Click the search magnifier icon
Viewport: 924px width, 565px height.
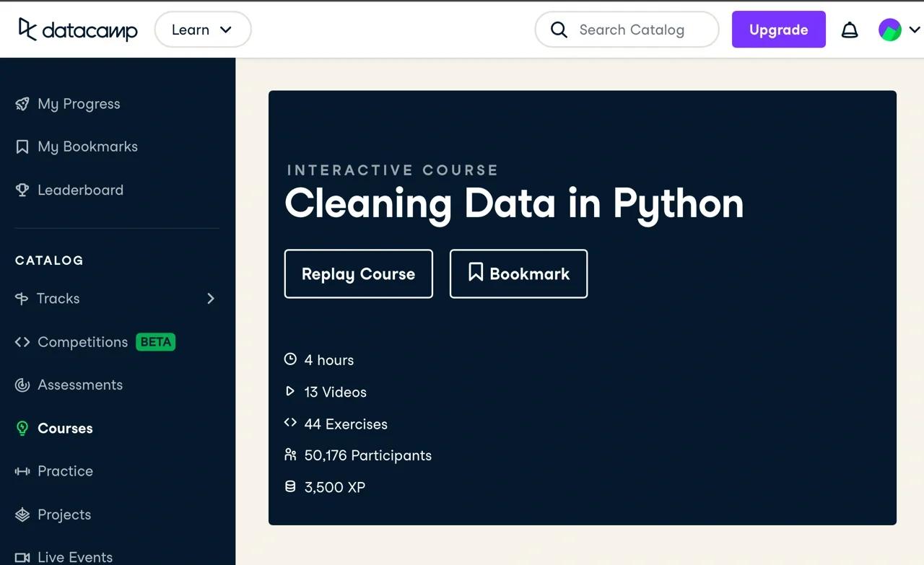[559, 30]
